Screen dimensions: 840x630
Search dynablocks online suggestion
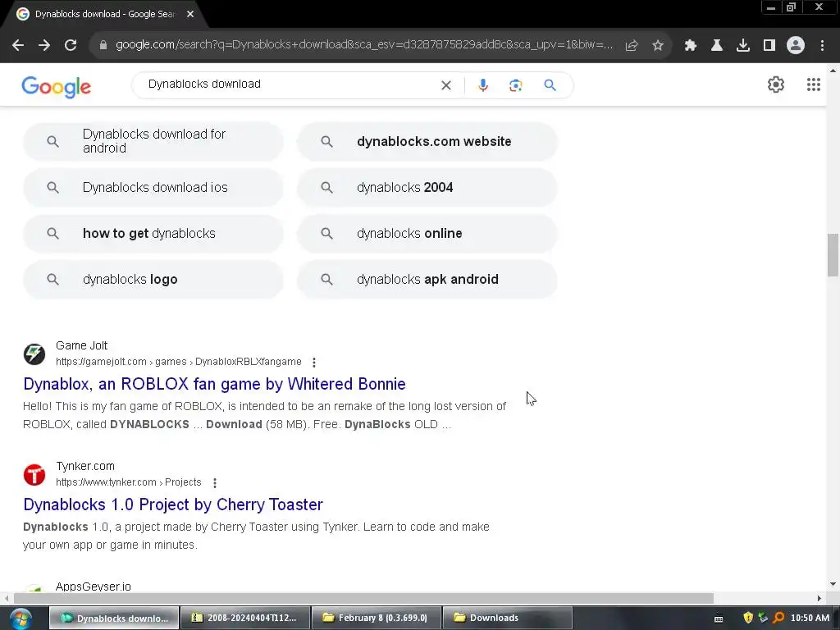tap(427, 234)
